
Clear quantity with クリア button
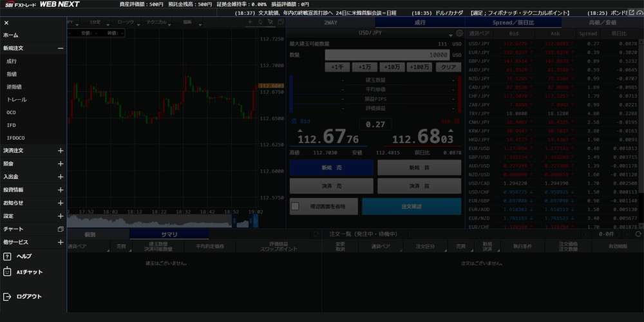(x=448, y=68)
